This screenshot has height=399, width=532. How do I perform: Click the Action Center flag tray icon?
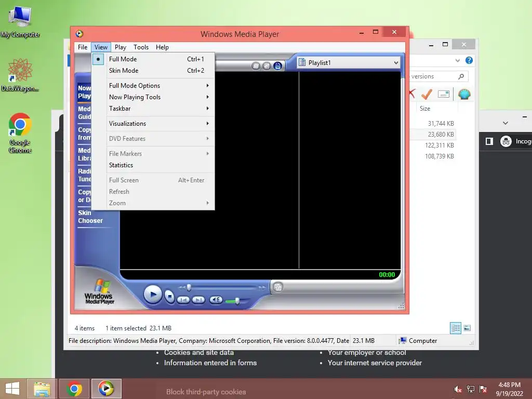coord(483,389)
